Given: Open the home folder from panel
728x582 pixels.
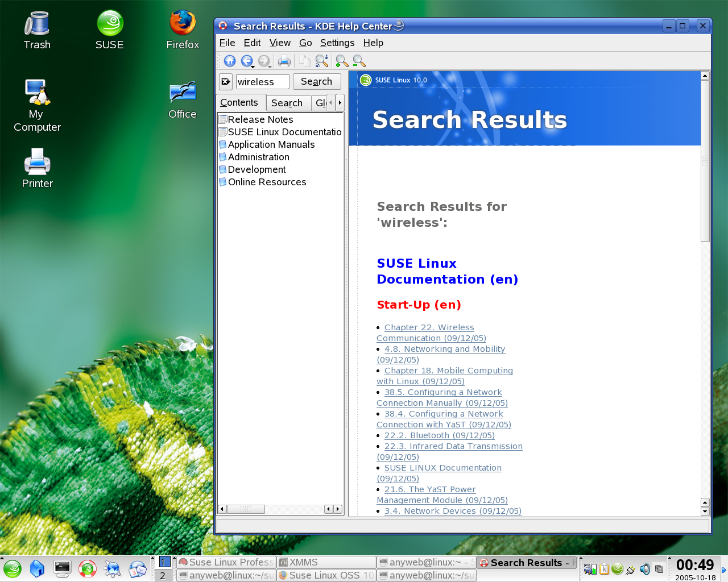Looking at the screenshot, I should [37, 569].
